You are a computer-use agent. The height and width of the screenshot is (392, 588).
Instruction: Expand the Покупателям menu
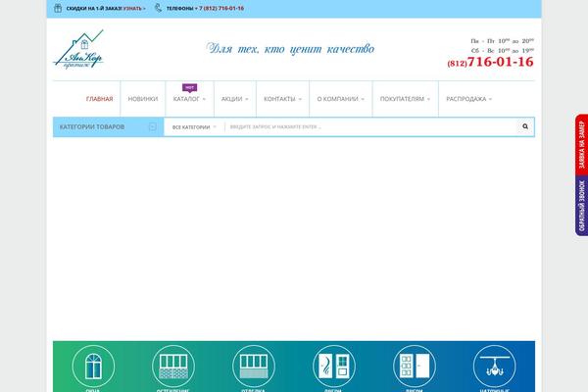coord(405,99)
